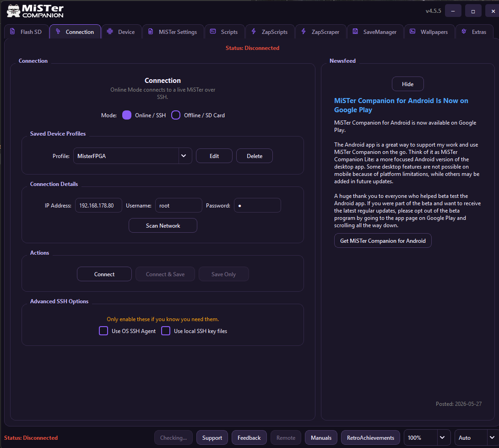
Task: Click the Scan Network button
Action: pyautogui.click(x=163, y=225)
